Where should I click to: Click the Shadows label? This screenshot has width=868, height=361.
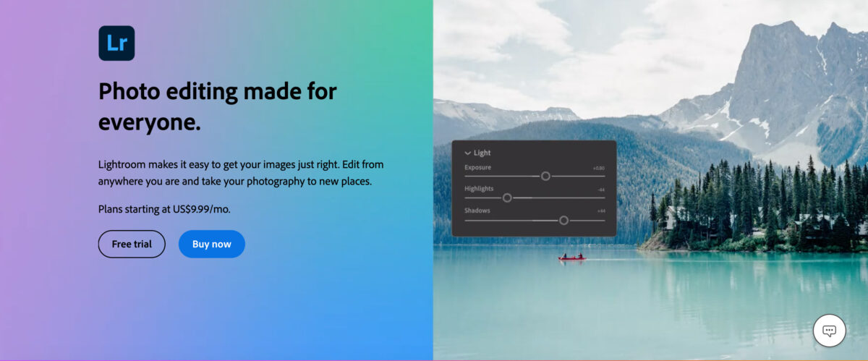click(x=477, y=211)
